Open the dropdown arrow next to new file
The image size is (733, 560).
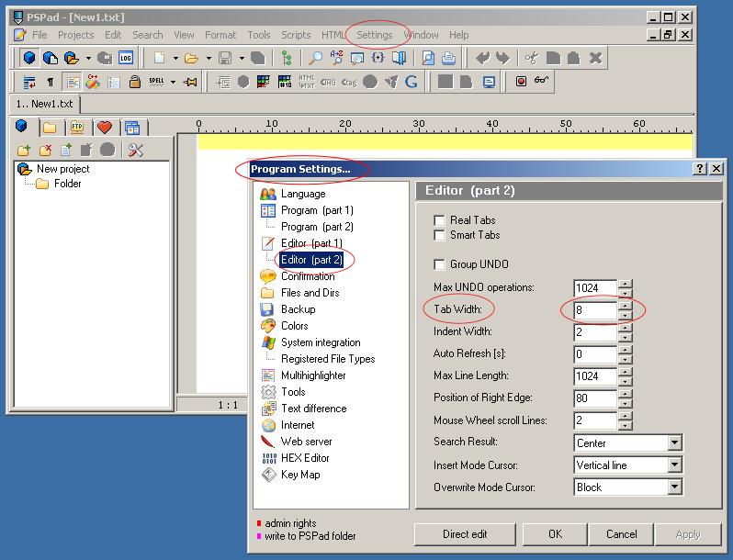pyautogui.click(x=175, y=59)
